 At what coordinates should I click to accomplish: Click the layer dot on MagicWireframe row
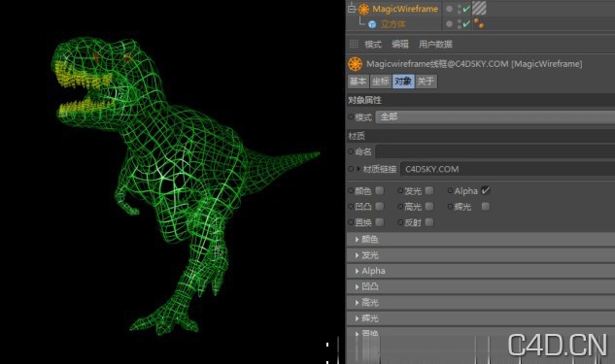449,9
